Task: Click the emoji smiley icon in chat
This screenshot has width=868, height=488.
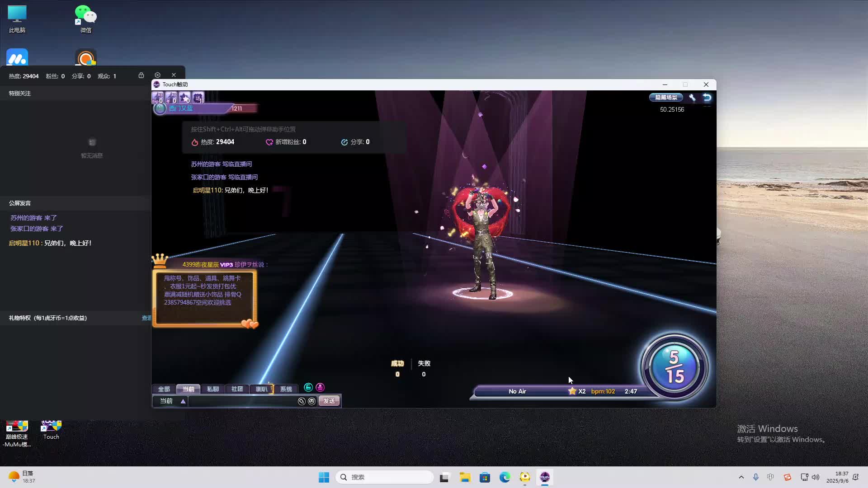Action: 311,401
